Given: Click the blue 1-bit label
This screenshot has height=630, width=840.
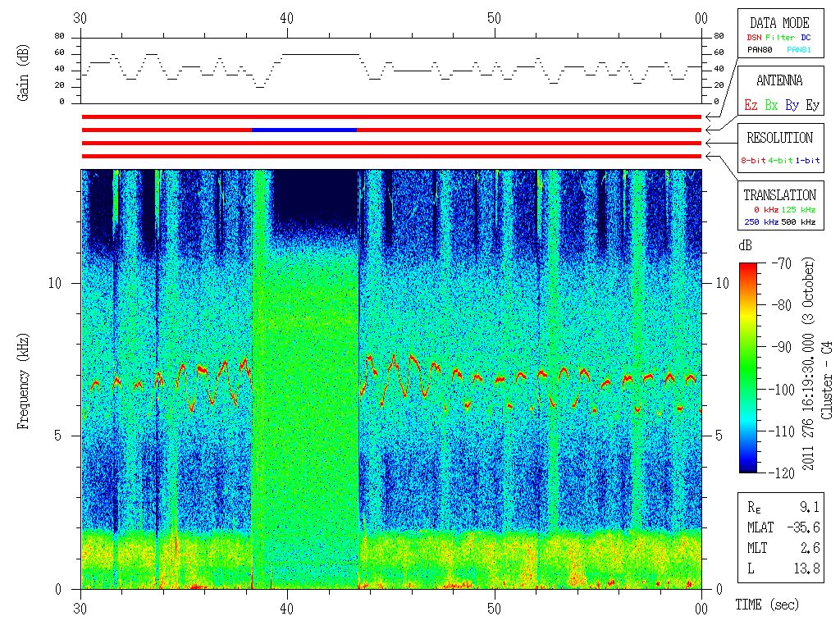Looking at the screenshot, I should click(807, 160).
